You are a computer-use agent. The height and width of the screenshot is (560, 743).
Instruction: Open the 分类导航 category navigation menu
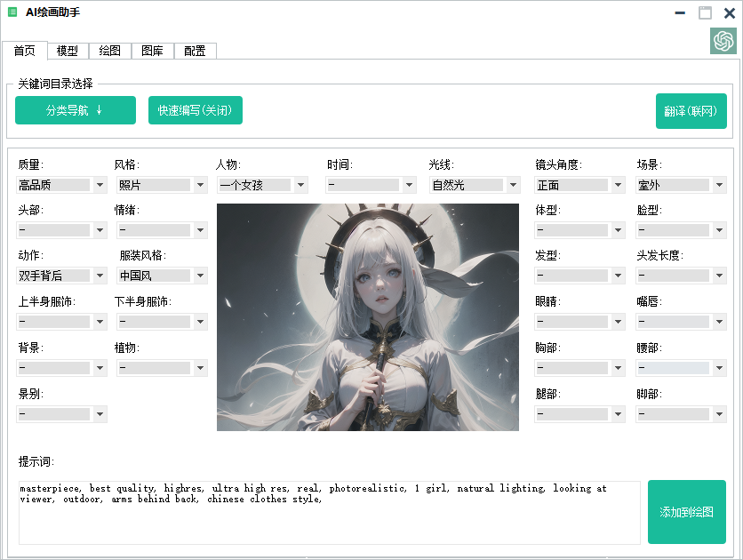pyautogui.click(x=75, y=110)
